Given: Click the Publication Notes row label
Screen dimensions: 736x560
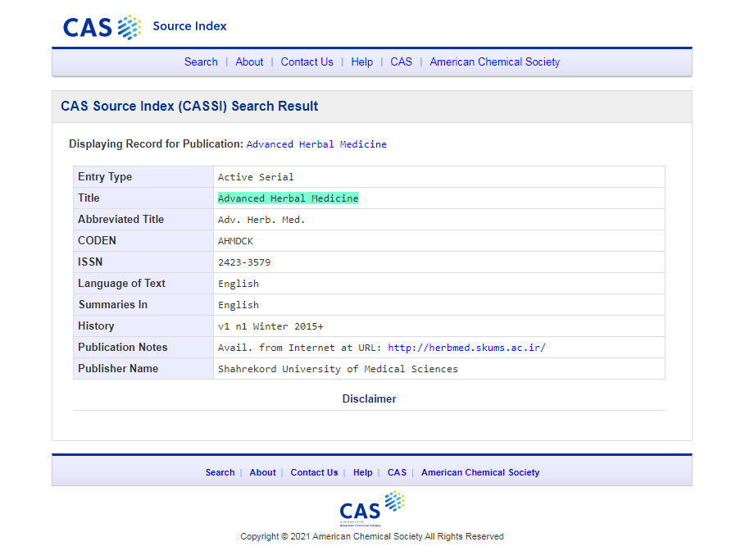Looking at the screenshot, I should (x=123, y=348).
